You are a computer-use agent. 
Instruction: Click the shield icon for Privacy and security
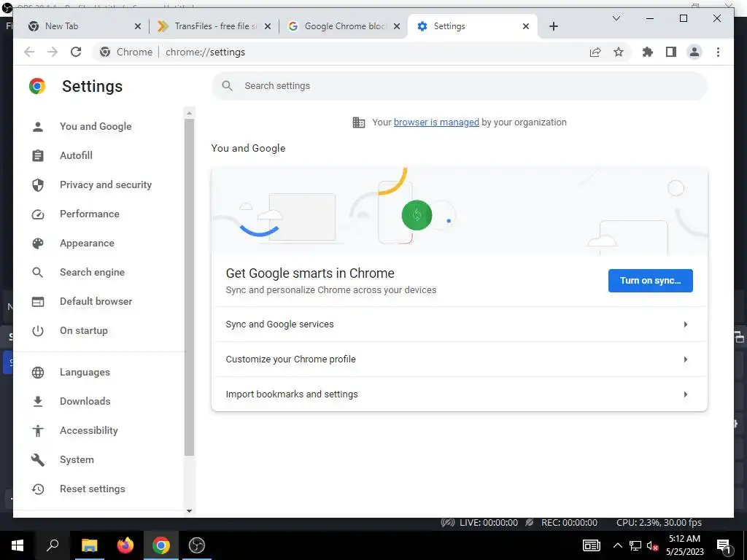(38, 184)
